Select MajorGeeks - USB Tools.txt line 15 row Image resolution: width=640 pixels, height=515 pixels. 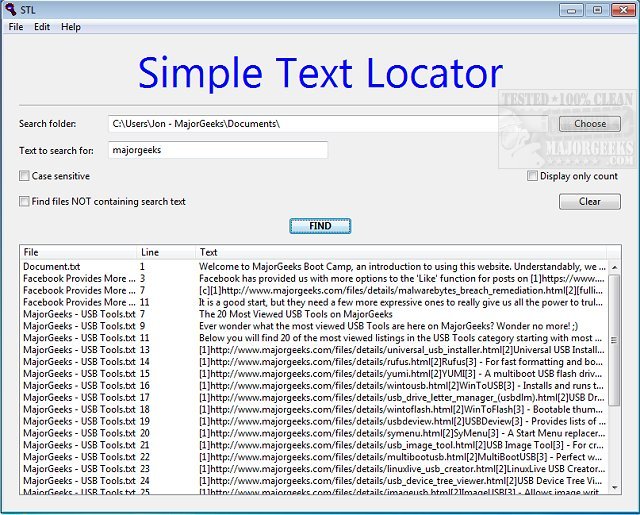313,373
